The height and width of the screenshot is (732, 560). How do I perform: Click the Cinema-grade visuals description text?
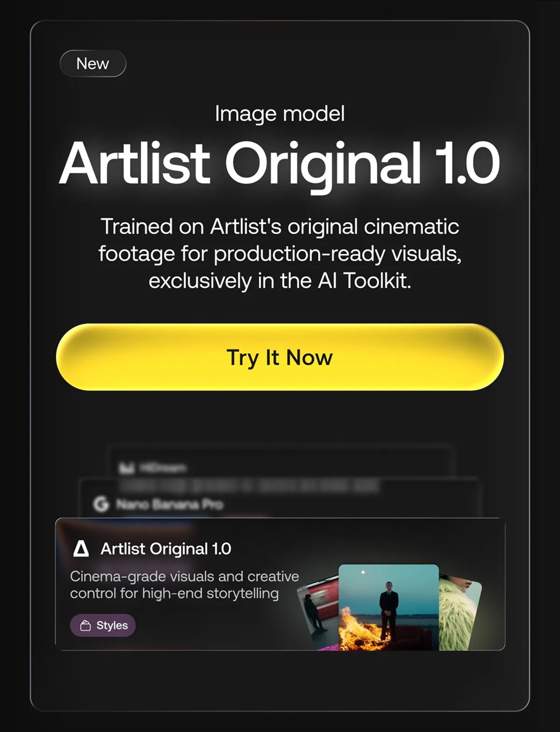184,585
